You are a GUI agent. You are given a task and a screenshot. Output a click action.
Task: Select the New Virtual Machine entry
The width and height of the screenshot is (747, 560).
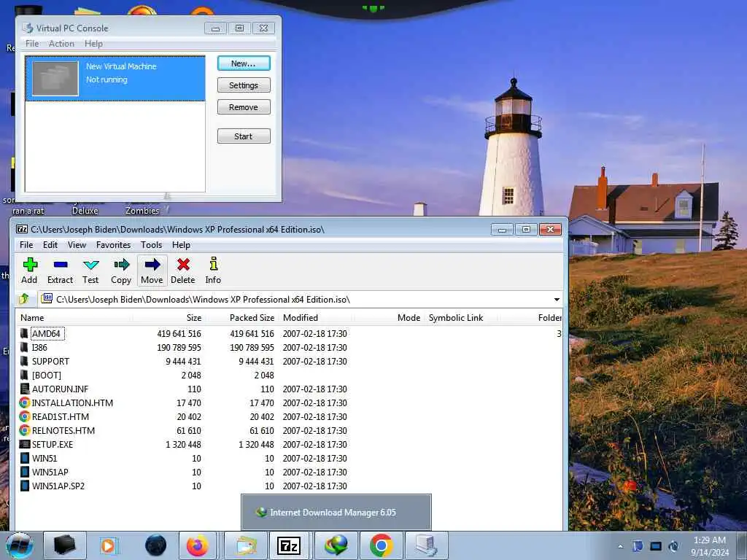click(115, 79)
